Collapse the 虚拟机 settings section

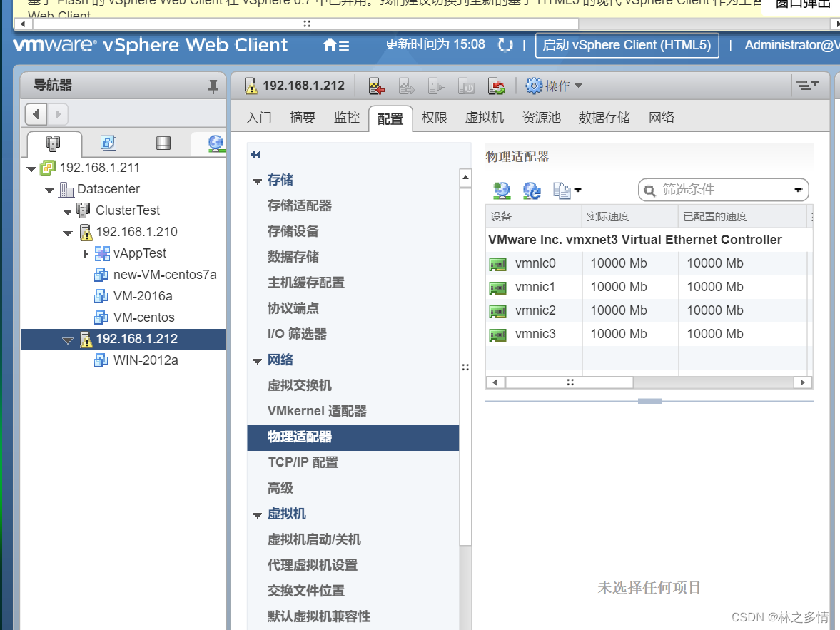point(257,515)
